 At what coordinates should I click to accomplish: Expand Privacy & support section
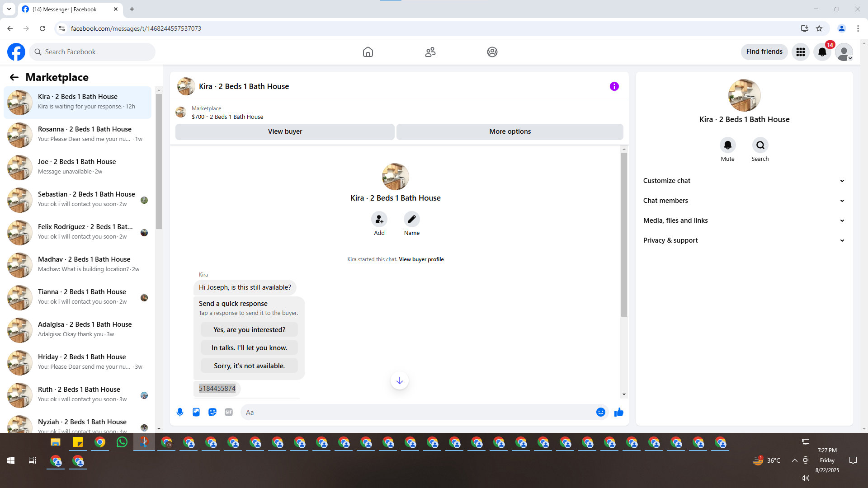tap(744, 240)
